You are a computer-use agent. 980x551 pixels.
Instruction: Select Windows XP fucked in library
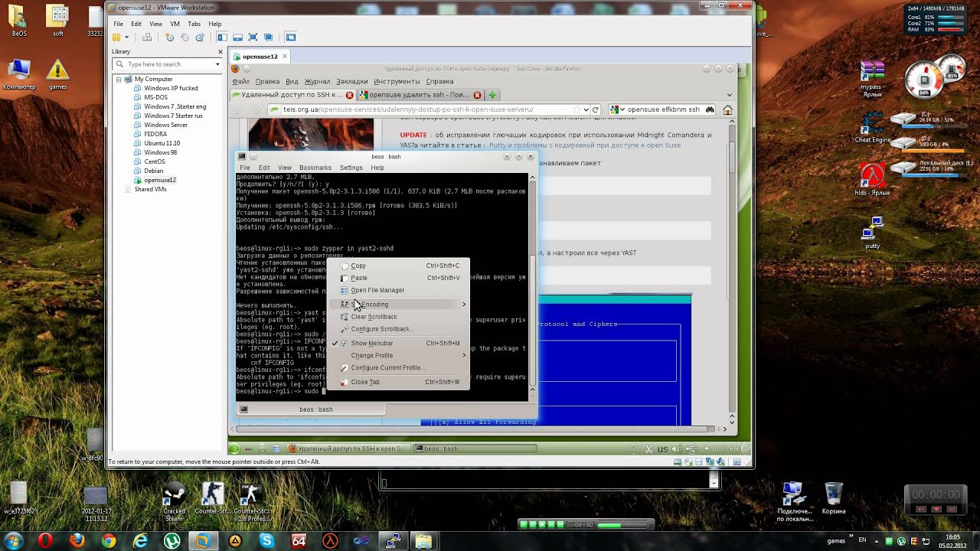coord(171,88)
